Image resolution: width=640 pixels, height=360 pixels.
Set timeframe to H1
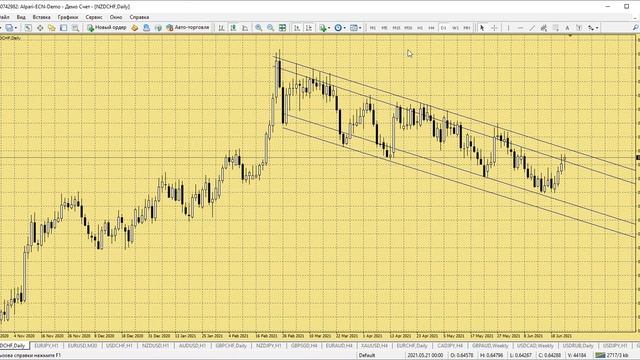point(420,28)
